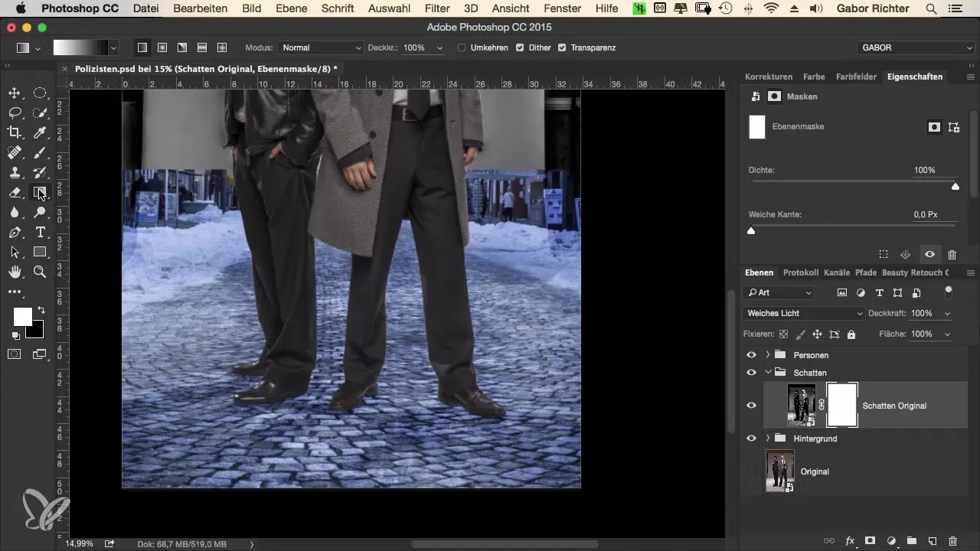Select the Eyedropper tool

click(40, 133)
